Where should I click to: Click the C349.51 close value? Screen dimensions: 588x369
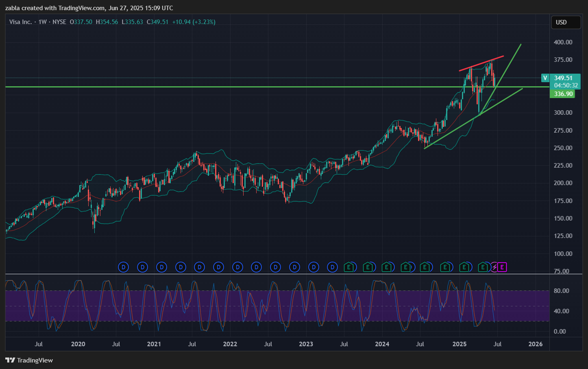158,22
